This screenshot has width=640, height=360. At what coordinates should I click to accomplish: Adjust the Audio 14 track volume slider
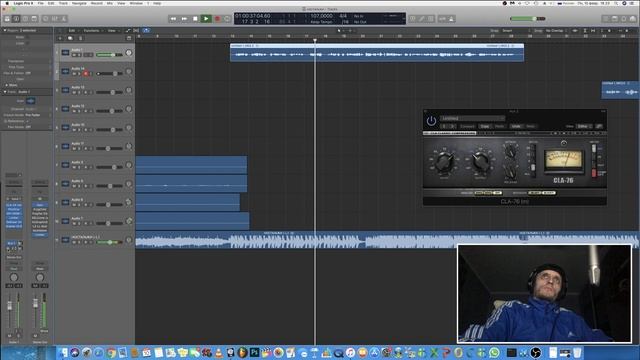(x=109, y=73)
